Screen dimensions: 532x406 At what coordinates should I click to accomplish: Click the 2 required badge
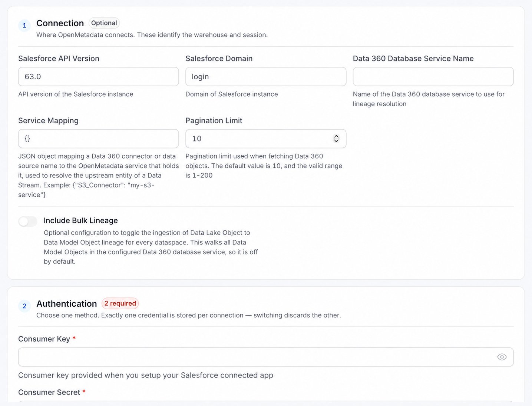[120, 303]
